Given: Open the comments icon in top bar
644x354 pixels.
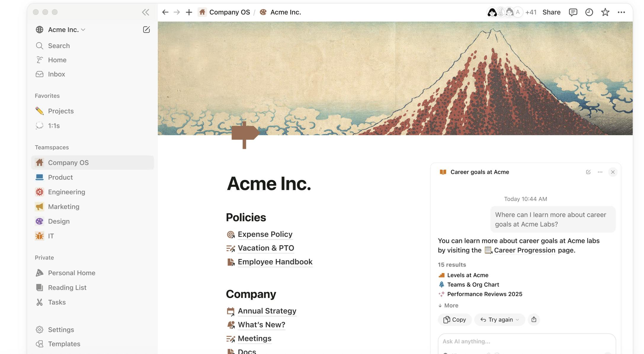Looking at the screenshot, I should (x=573, y=12).
